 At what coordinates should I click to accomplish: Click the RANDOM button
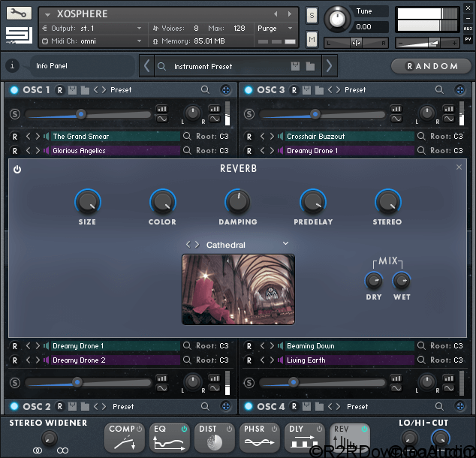[431, 66]
